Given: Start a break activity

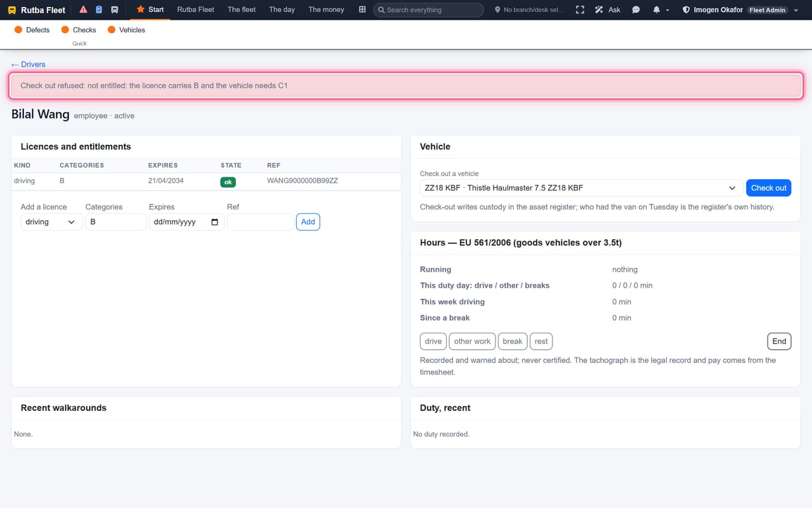Looking at the screenshot, I should pyautogui.click(x=513, y=341).
